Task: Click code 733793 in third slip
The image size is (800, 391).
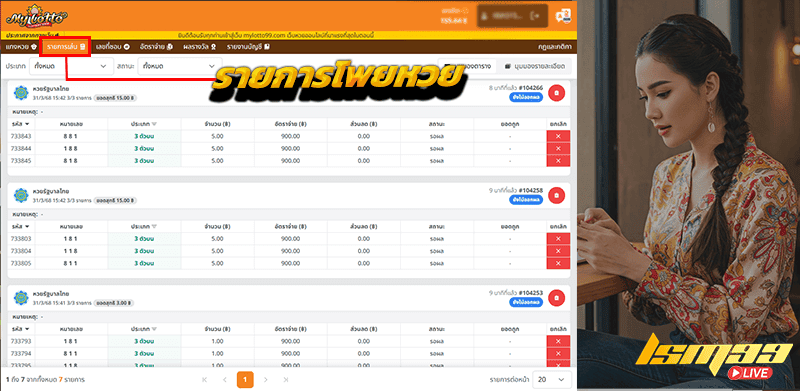Action: coord(21,341)
